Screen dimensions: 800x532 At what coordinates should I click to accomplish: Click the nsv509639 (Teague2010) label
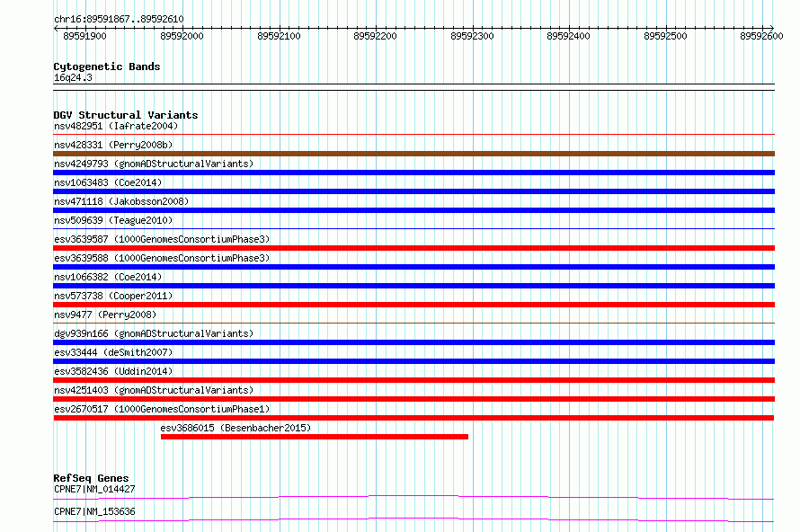[x=113, y=220]
